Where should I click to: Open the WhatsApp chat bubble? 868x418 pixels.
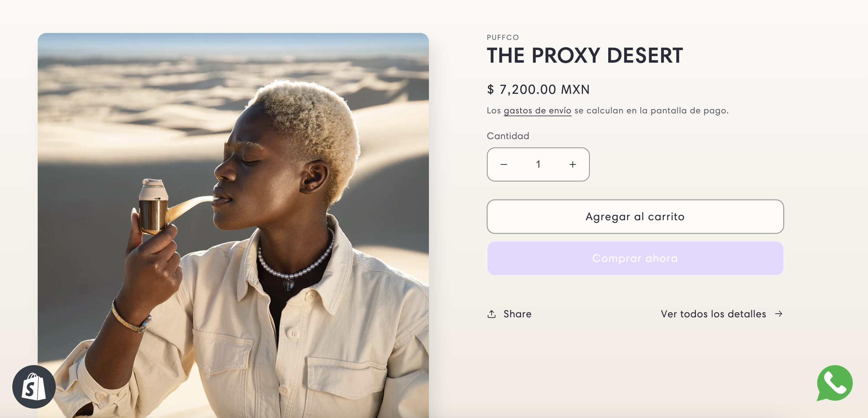click(x=834, y=383)
